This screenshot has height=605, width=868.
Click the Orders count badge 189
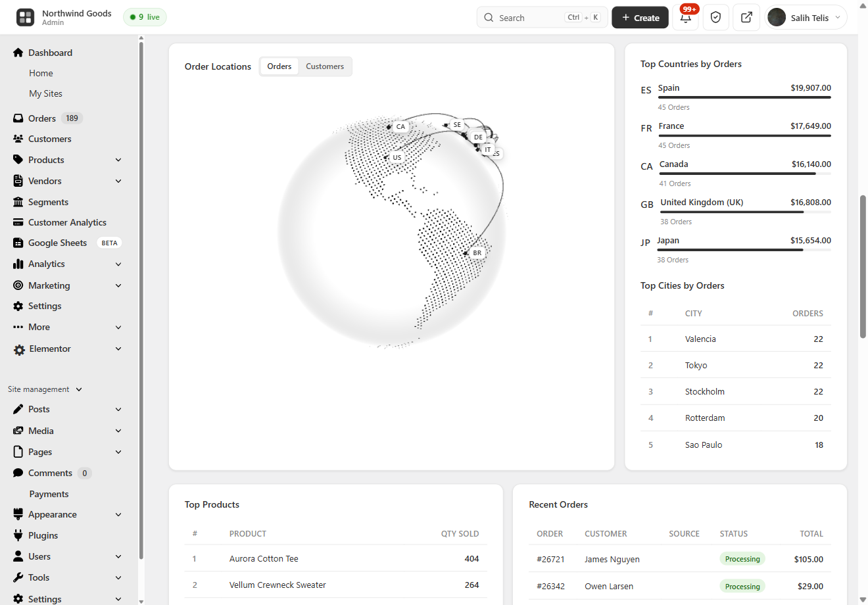[x=72, y=118]
